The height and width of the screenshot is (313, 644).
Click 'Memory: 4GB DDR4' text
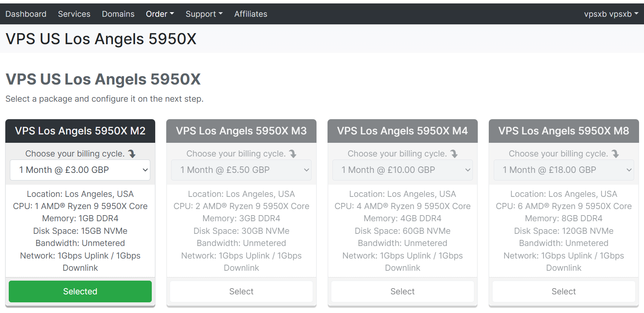pyautogui.click(x=402, y=219)
